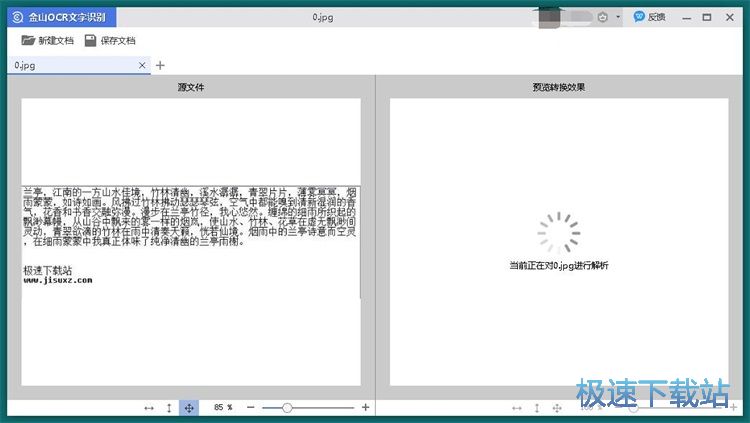Click the 源文件 pane header
750x423 pixels.
tap(191, 87)
